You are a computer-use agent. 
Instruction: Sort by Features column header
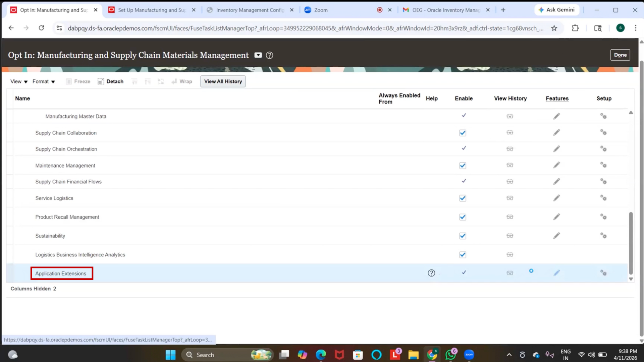[x=557, y=98]
